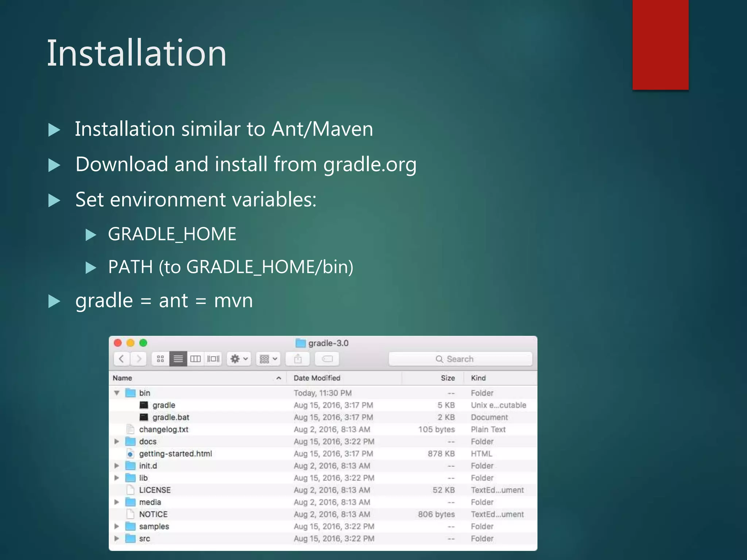747x560 pixels.
Task: Close the gradle-3.0 Finder window
Action: click(118, 343)
